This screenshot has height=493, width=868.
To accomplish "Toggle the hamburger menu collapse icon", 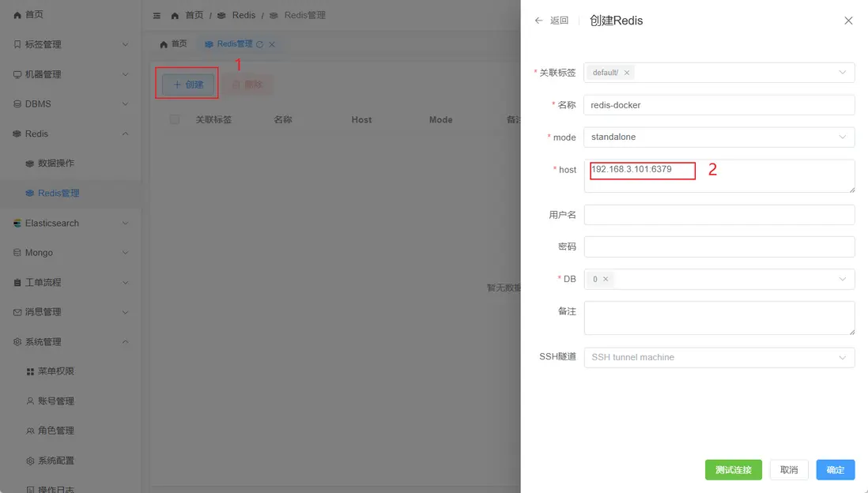I will [157, 16].
